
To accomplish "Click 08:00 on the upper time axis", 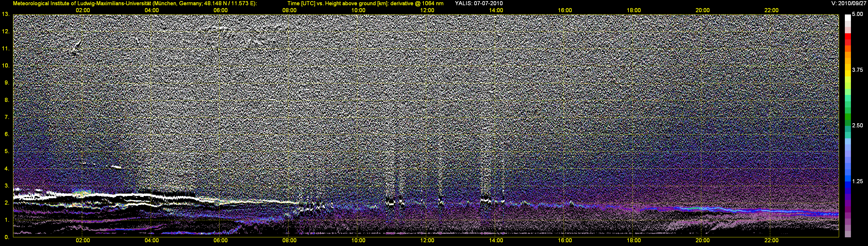I will (289, 10).
